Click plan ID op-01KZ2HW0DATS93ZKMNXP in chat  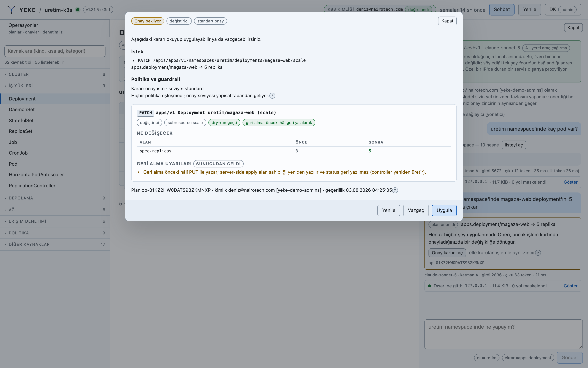pos(456,263)
